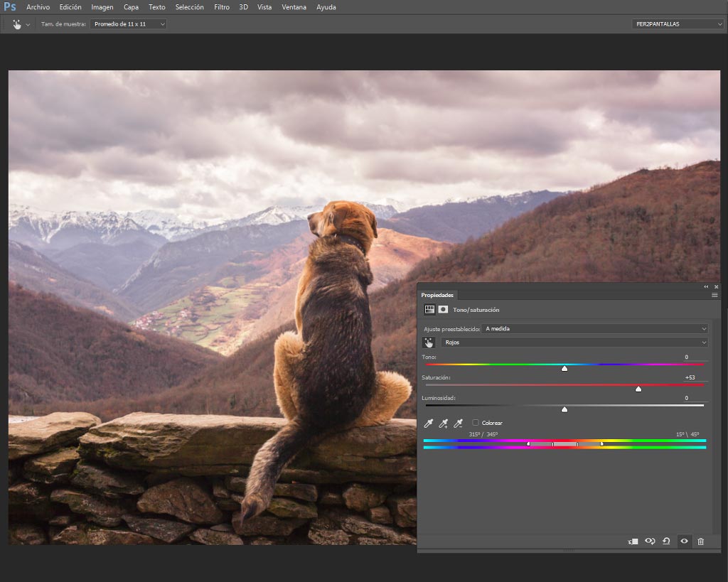
Task: Reset adjustment to defaults icon
Action: [666, 541]
